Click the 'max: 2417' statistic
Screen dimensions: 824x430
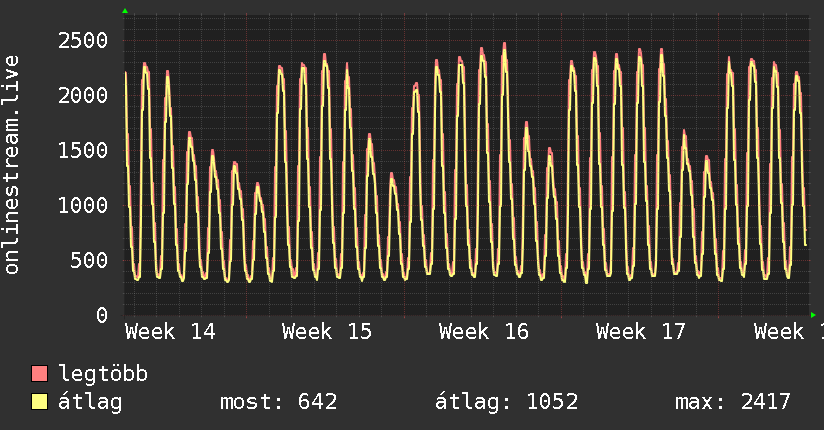point(733,402)
